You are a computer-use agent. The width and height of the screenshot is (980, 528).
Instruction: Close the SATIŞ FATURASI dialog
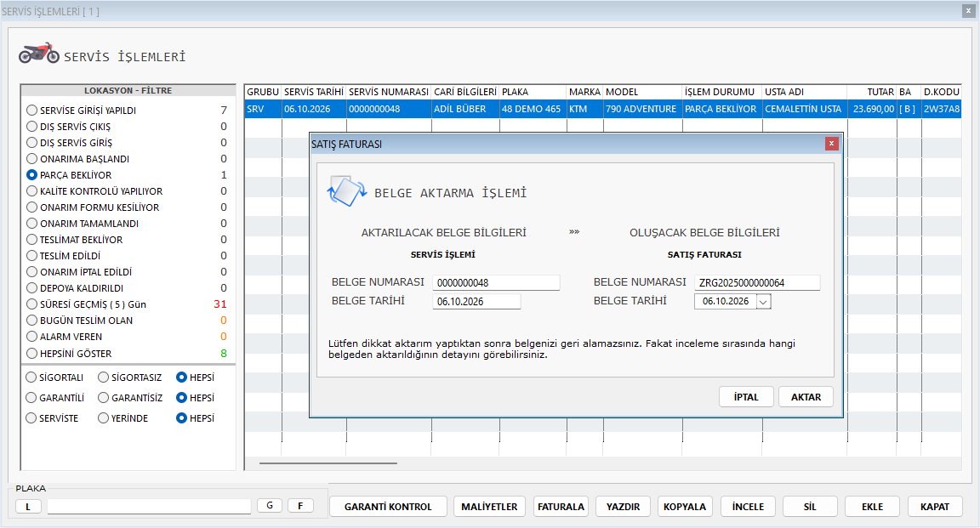831,144
